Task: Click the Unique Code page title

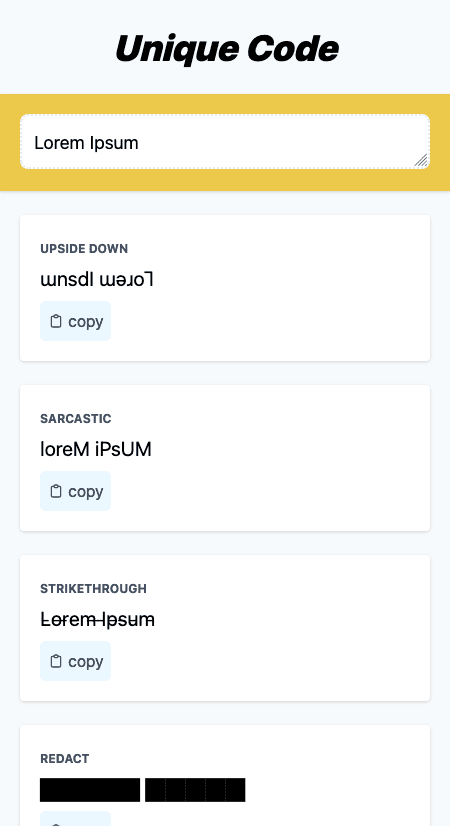Action: 227,49
